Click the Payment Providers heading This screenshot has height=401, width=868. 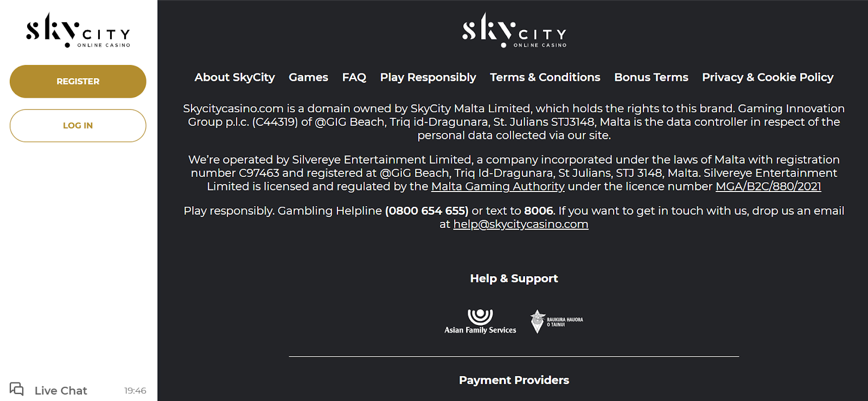(514, 380)
